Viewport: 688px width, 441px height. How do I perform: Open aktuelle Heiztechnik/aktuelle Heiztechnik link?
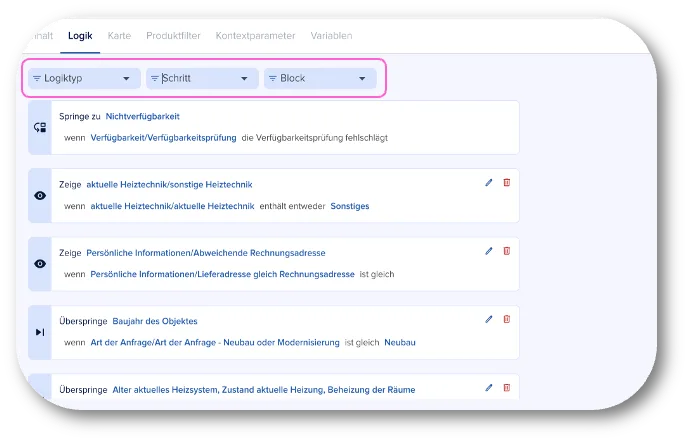click(x=172, y=206)
